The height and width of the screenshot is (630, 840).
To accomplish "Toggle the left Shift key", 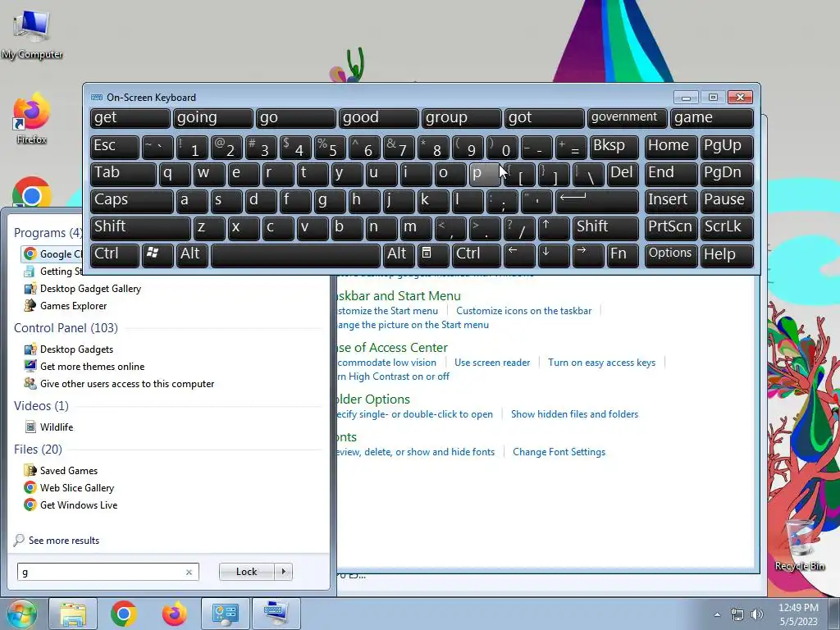I will 140,228.
